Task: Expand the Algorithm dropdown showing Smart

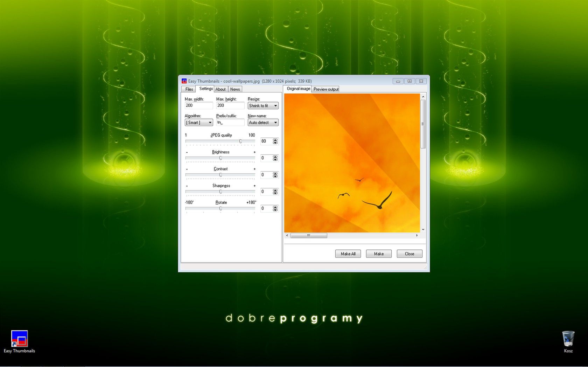Action: pyautogui.click(x=198, y=122)
